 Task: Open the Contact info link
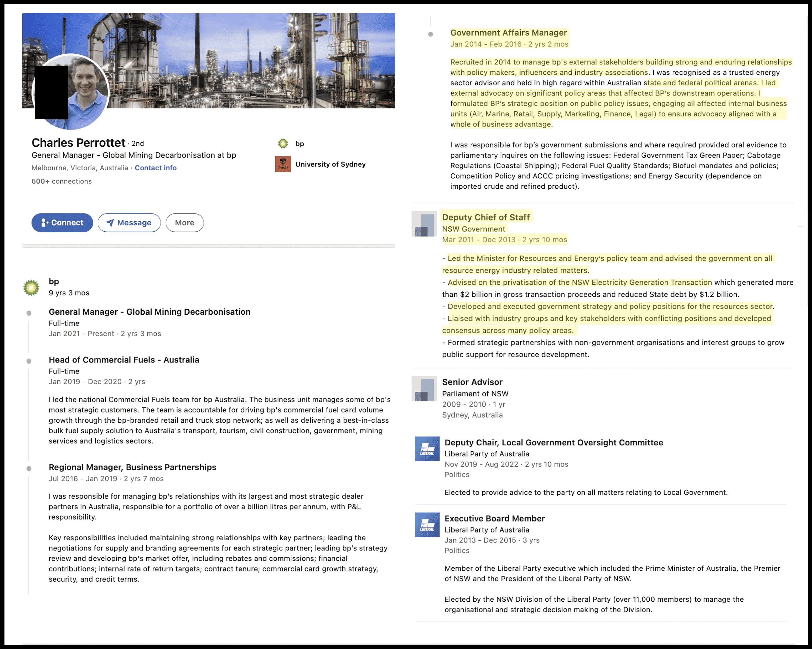156,168
